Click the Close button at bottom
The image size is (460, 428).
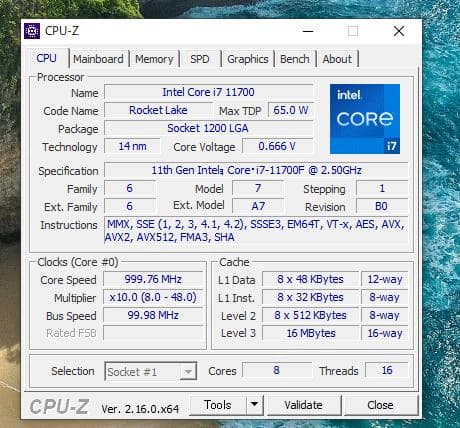pyautogui.click(x=380, y=405)
